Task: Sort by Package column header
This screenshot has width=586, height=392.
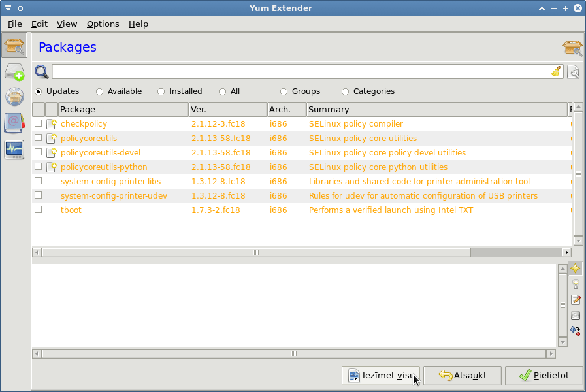Action: [123, 110]
